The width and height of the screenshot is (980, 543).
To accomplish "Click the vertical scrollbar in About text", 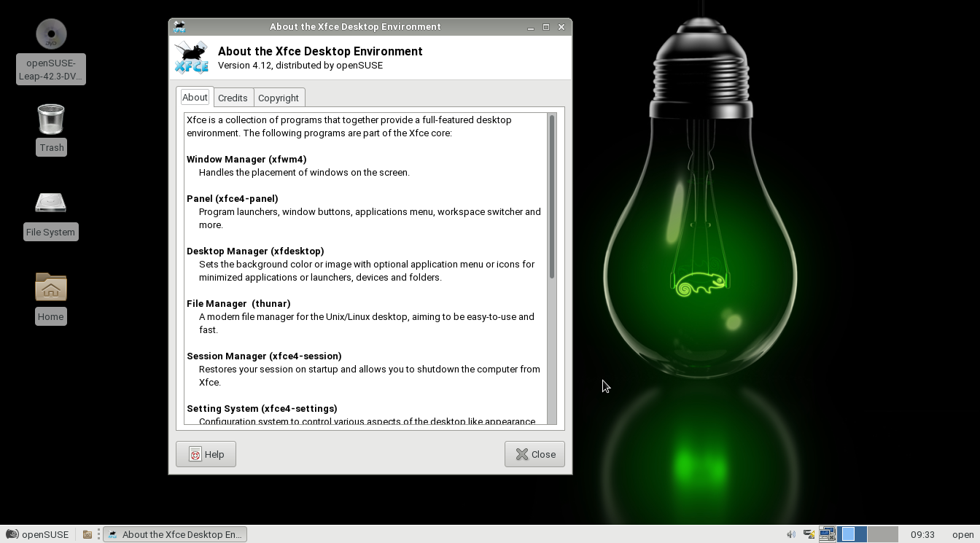I will (x=552, y=197).
